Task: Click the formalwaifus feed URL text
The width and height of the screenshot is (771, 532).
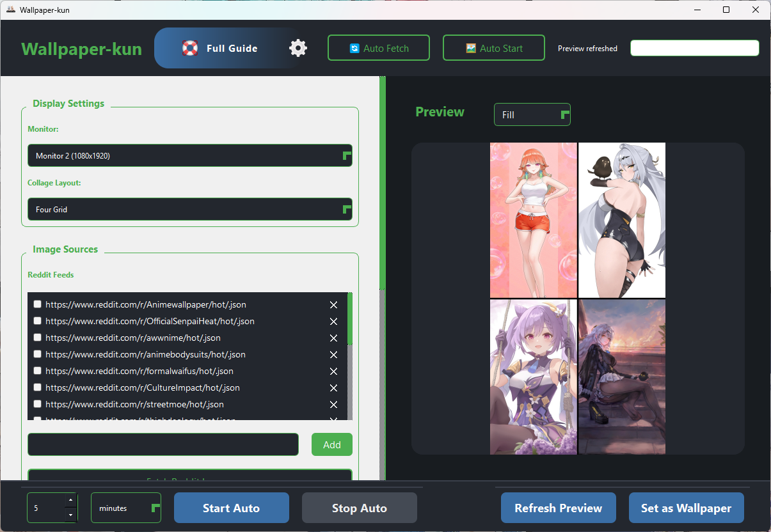Action: coord(139,371)
